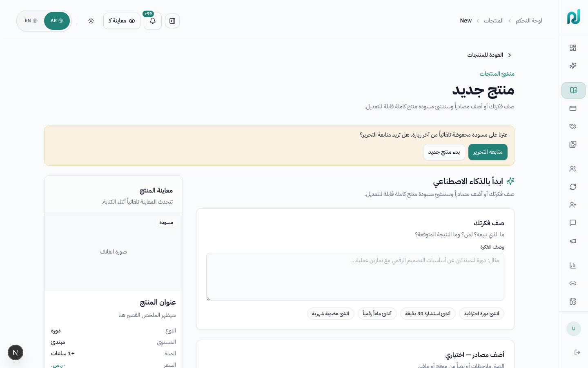Collapse the sidebar with panel toggle icon

coord(172,21)
